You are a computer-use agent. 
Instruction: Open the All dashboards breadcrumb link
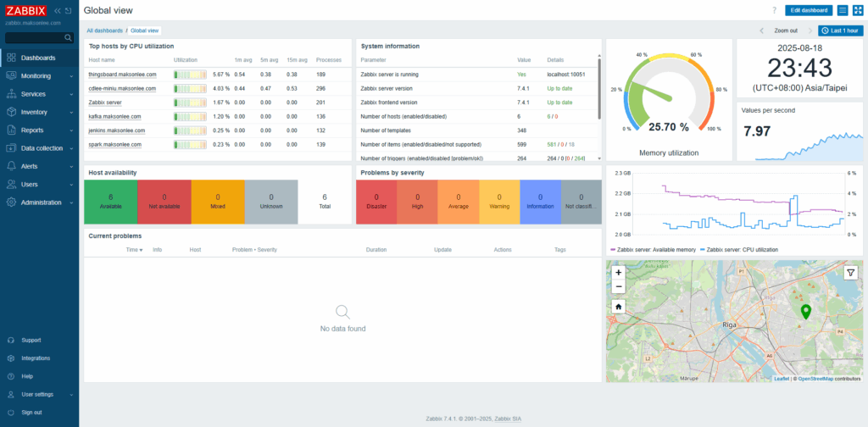click(104, 31)
